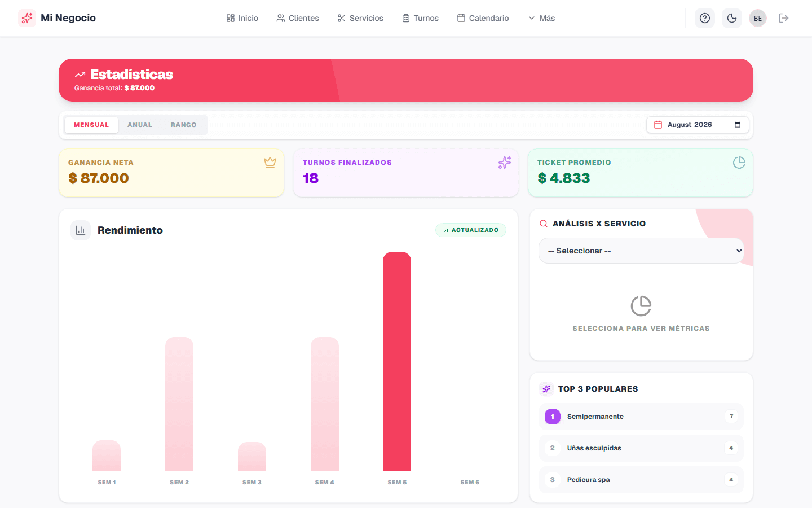Click the pie chart icon on Ticket Promedio card
Viewport: 812px width, 508px height.
pyautogui.click(x=739, y=163)
